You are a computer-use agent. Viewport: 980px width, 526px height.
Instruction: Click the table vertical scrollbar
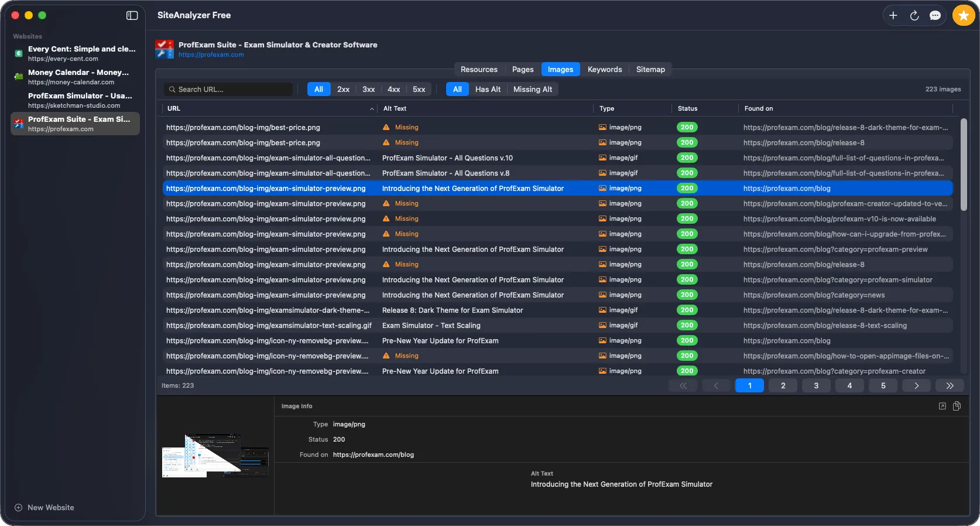[964, 165]
